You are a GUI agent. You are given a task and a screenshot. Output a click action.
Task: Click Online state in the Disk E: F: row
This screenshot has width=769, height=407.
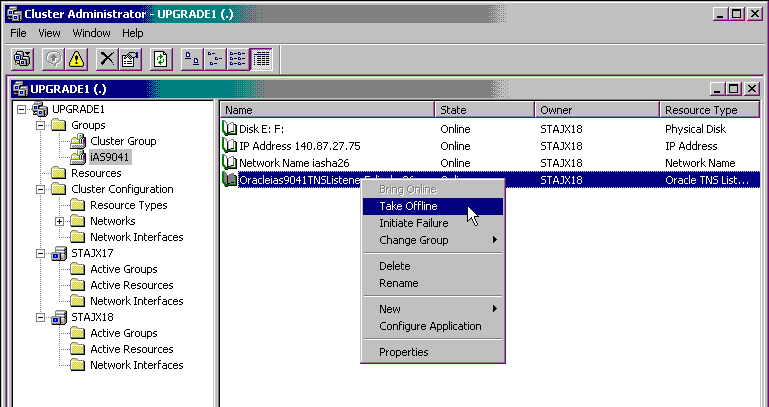tap(455, 129)
